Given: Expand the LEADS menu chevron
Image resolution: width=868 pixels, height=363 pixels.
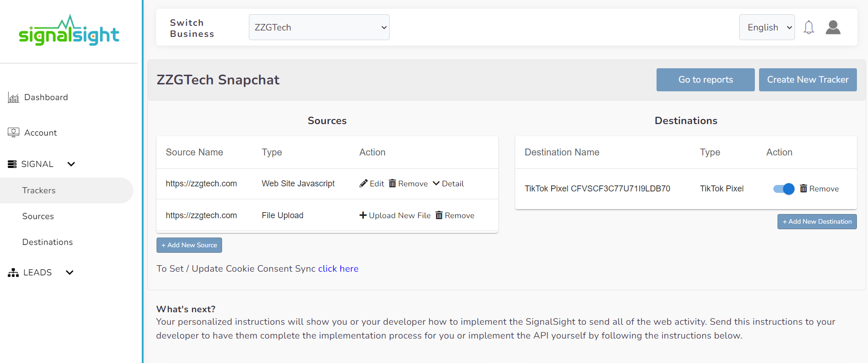Looking at the screenshot, I should click(x=70, y=273).
